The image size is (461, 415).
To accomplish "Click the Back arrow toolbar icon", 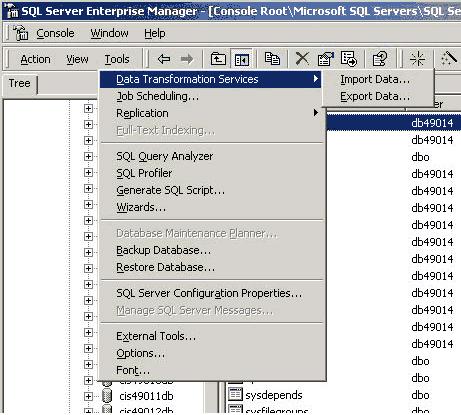I will (164, 59).
